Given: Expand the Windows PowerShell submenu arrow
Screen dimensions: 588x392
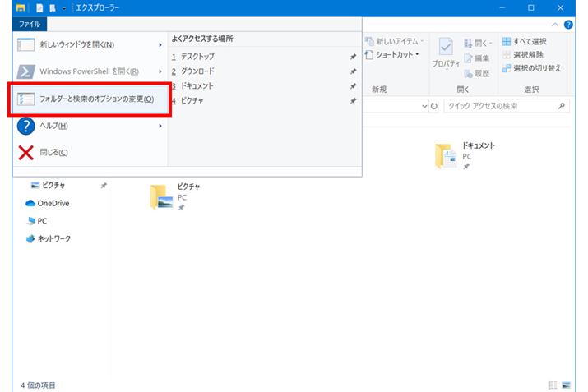Looking at the screenshot, I should pyautogui.click(x=160, y=71).
